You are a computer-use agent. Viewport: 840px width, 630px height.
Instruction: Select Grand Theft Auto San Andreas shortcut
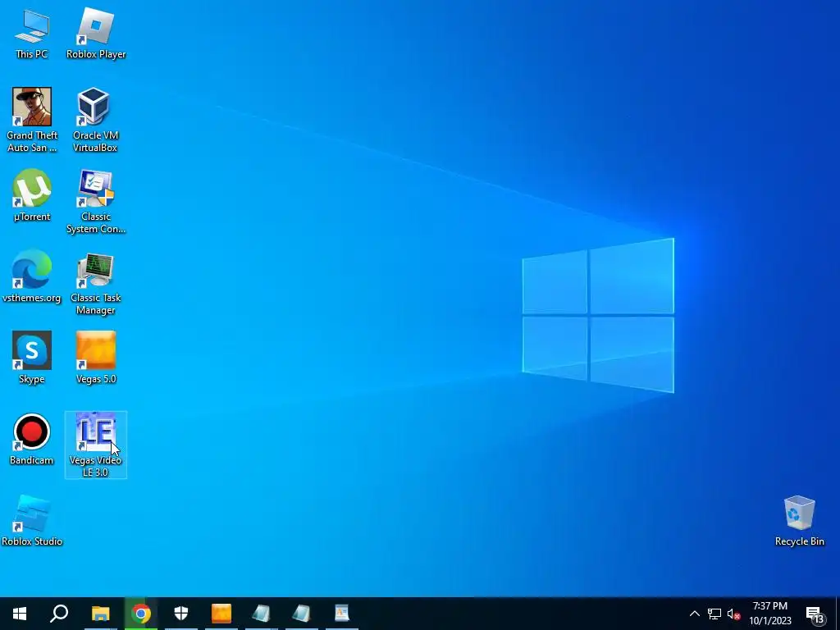pyautogui.click(x=32, y=120)
